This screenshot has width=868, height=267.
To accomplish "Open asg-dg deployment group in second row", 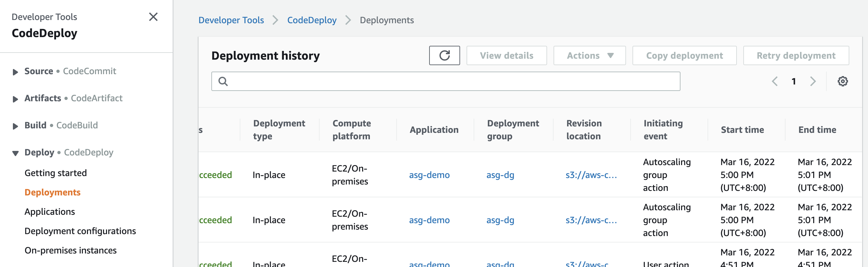I will click(500, 220).
